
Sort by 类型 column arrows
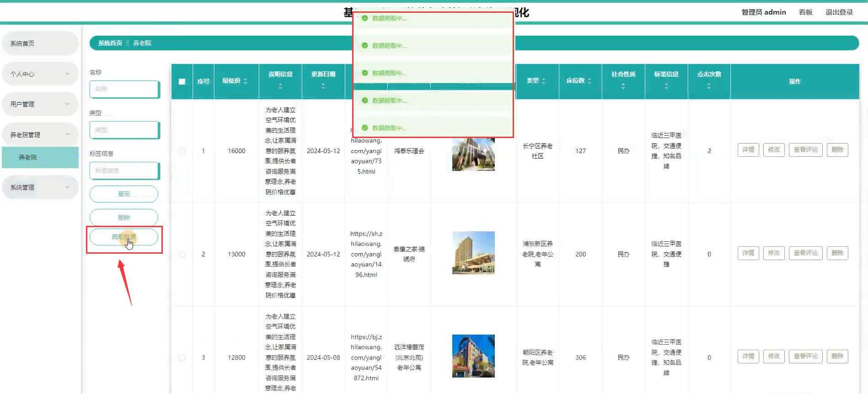pos(543,81)
